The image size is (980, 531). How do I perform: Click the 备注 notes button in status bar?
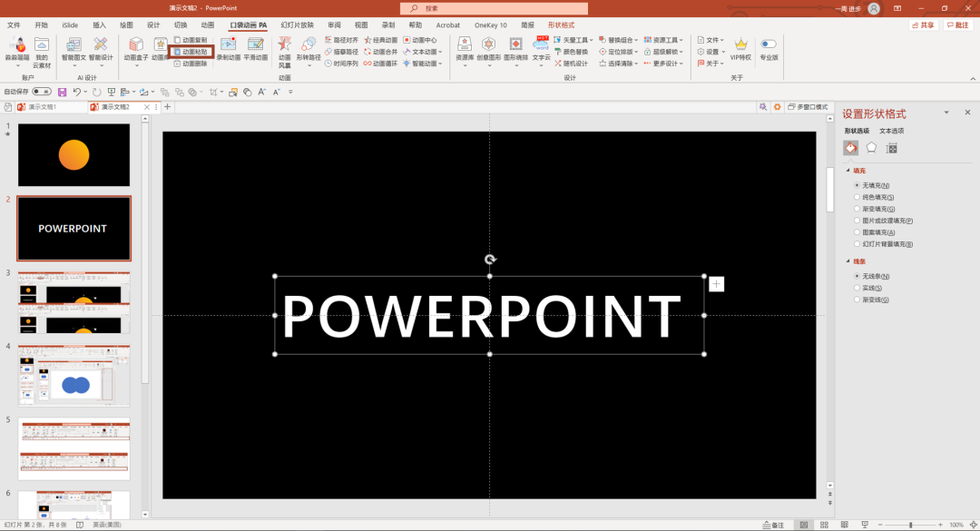[774, 525]
